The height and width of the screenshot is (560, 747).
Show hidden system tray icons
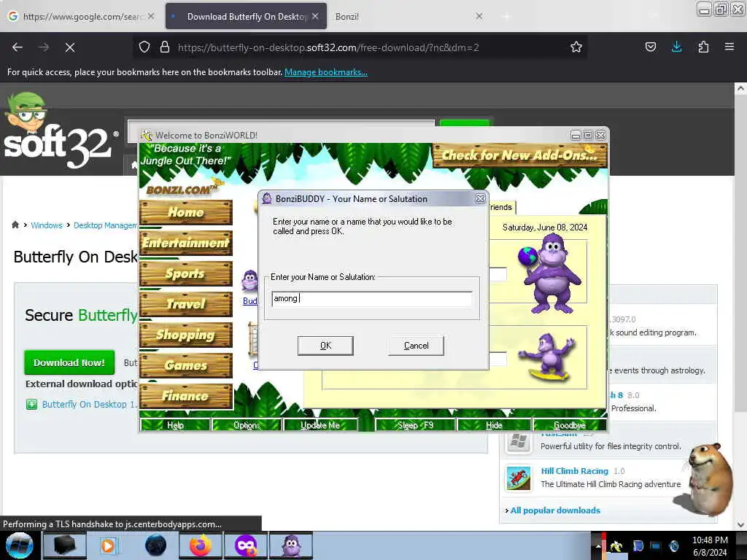(598, 546)
